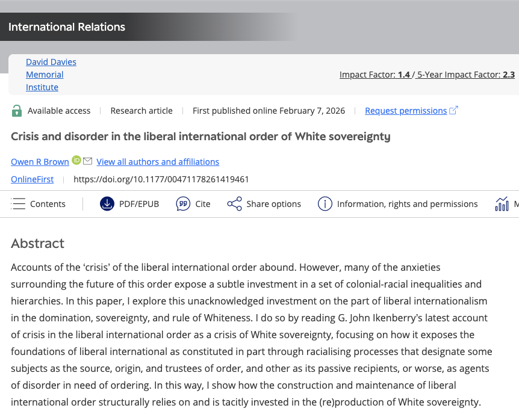This screenshot has height=420, width=519.
Task: View Owen R Brown's ORCID profile
Action: pyautogui.click(x=76, y=161)
